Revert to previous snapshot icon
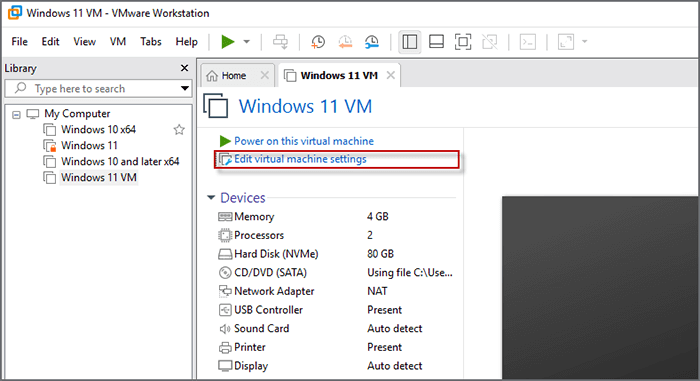Image resolution: width=700 pixels, height=381 pixels. coord(345,42)
